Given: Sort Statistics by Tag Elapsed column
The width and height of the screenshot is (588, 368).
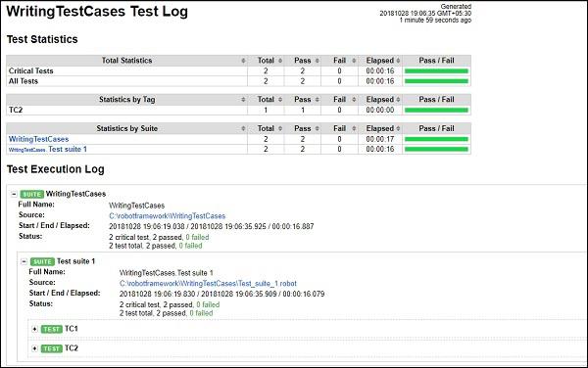Looking at the screenshot, I should click(x=398, y=100).
